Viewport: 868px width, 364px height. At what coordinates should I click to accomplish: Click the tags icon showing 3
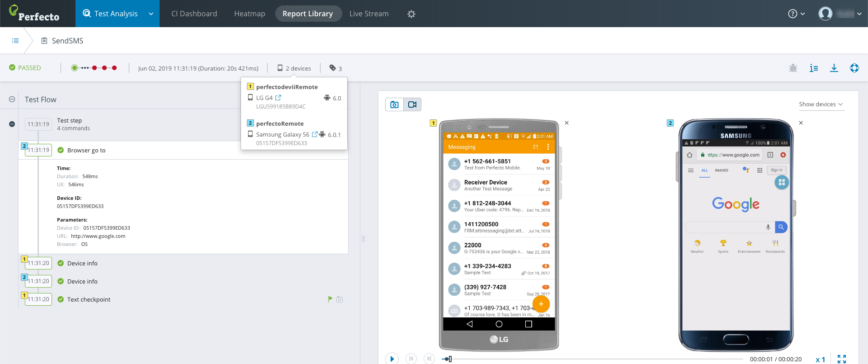pyautogui.click(x=335, y=68)
